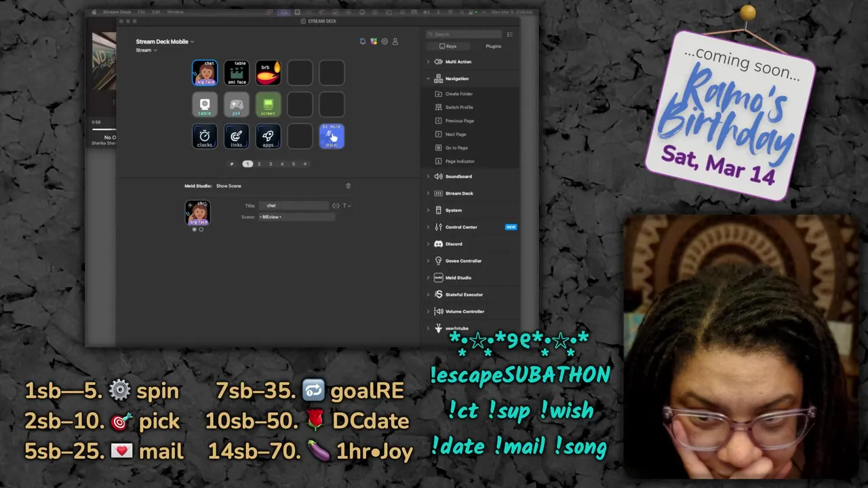868x488 pixels.
Task: Go to page 4
Action: (282, 164)
